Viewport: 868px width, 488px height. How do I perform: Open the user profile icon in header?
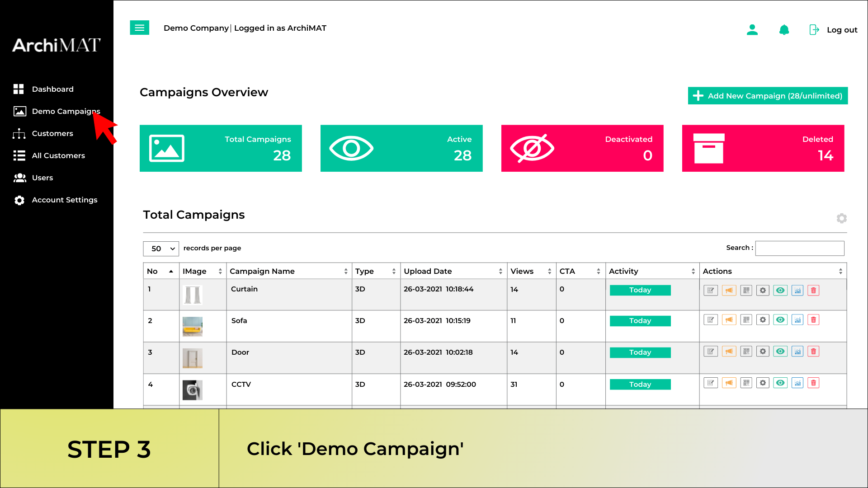coord(752,30)
